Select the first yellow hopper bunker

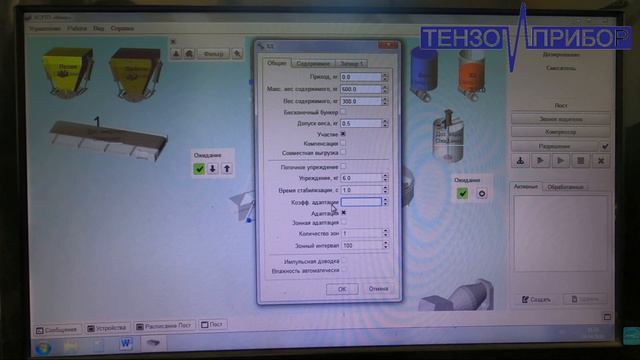pyautogui.click(x=68, y=73)
